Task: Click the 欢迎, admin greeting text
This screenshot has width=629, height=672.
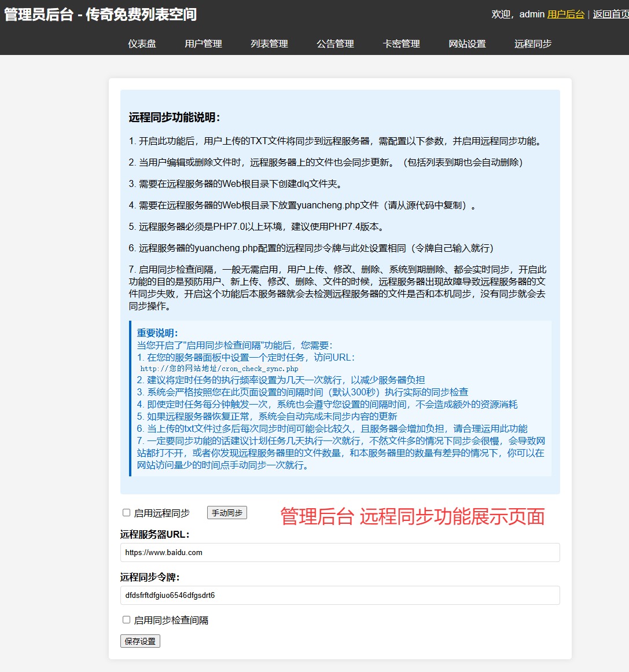Action: click(x=518, y=14)
